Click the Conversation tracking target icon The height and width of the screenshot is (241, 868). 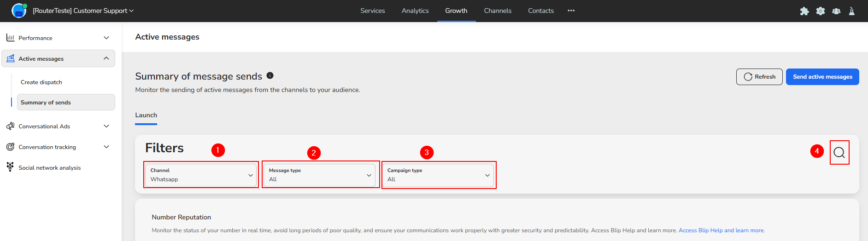point(10,147)
